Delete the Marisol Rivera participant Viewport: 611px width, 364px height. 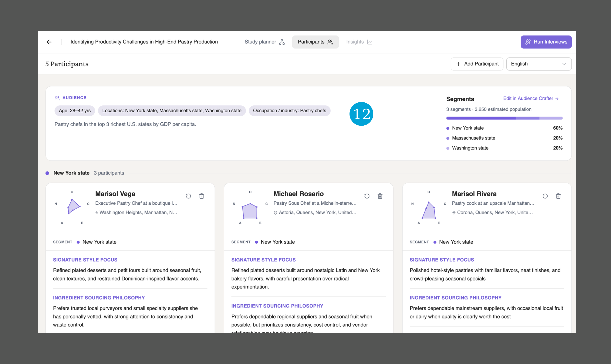(x=558, y=196)
